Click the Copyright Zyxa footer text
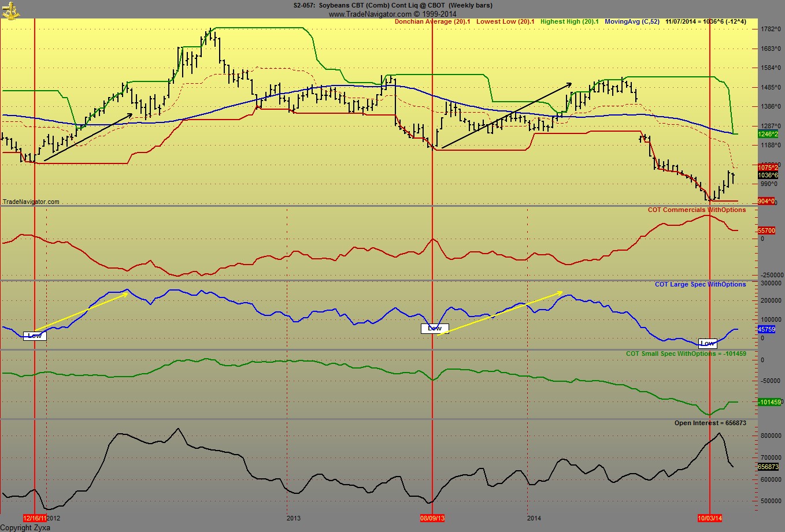Image resolution: width=785 pixels, height=532 pixels. (25, 527)
